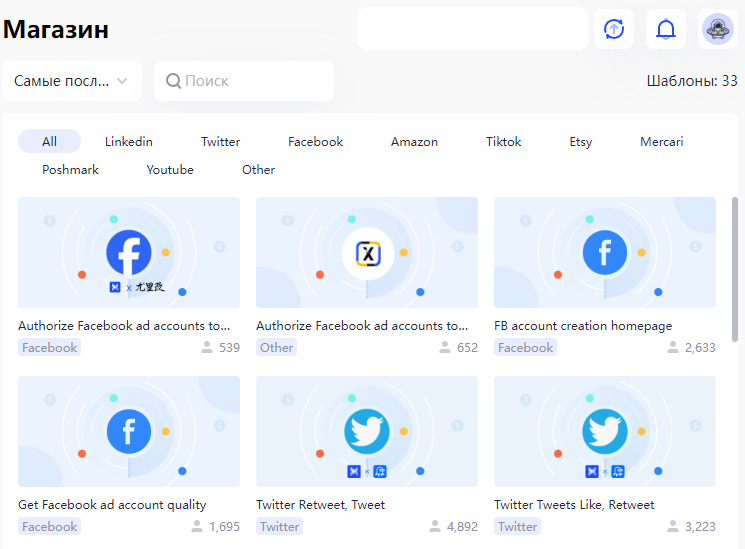
Task: Select the Facebook category tab
Action: (315, 142)
